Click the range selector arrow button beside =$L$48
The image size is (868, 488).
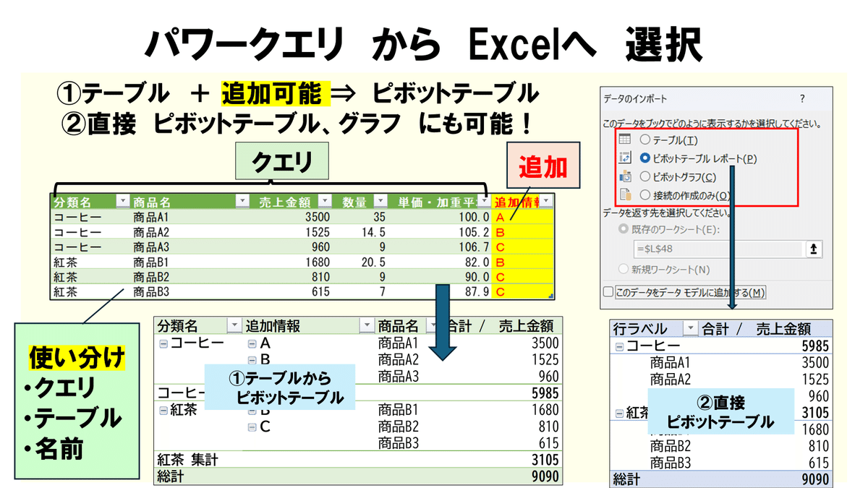point(814,249)
